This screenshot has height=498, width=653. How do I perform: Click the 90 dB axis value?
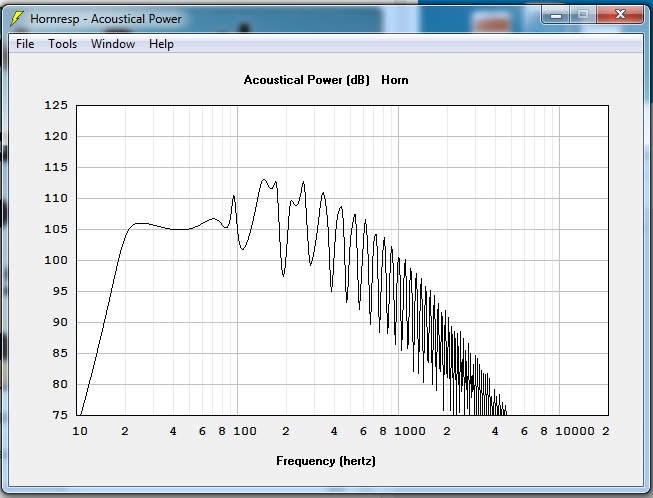point(60,322)
